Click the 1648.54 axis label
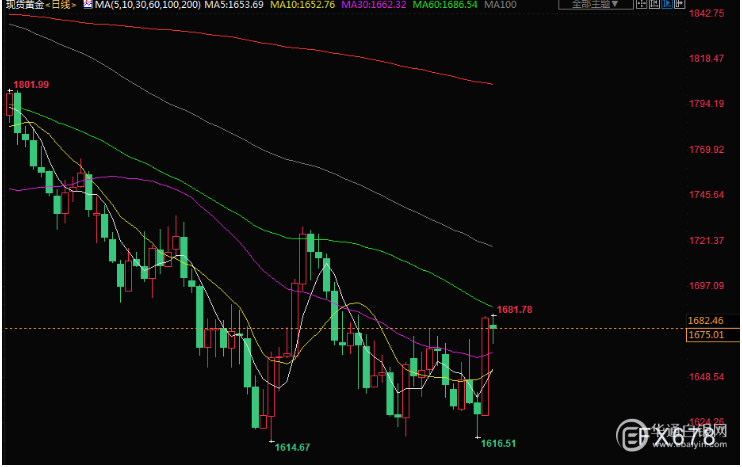Image resolution: width=742 pixels, height=467 pixels. 706,377
